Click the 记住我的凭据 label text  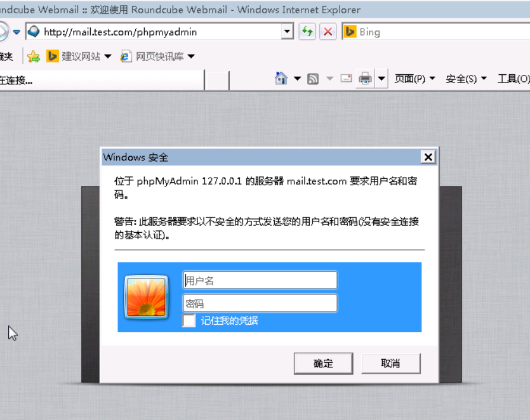pyautogui.click(x=230, y=320)
